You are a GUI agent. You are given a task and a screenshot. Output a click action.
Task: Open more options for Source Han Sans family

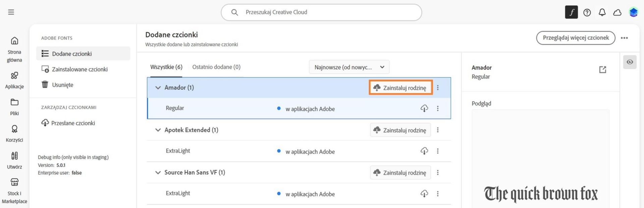438,172
